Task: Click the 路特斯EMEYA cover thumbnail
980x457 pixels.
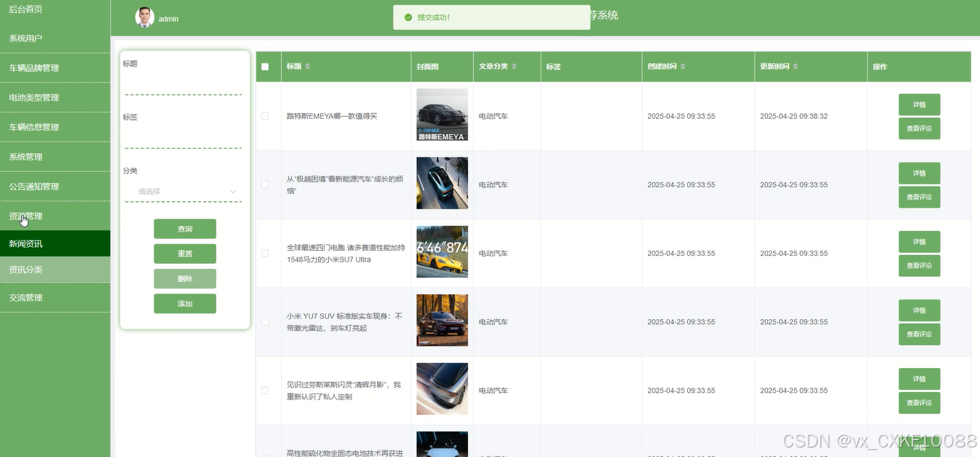Action: (442, 114)
